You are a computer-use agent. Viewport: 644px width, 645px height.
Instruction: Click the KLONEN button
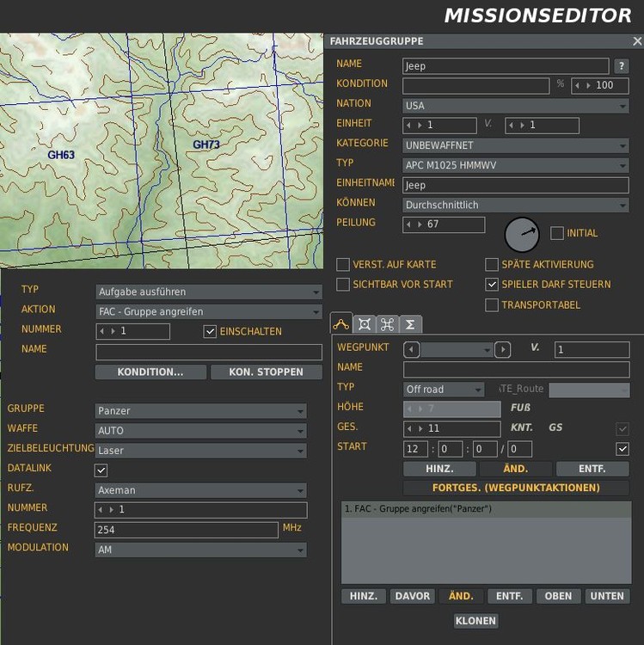(475, 621)
